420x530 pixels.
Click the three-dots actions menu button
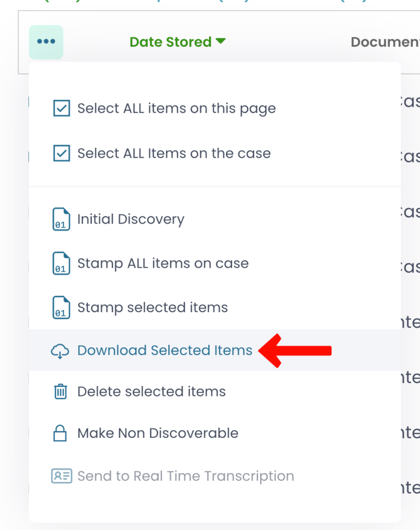click(x=46, y=42)
